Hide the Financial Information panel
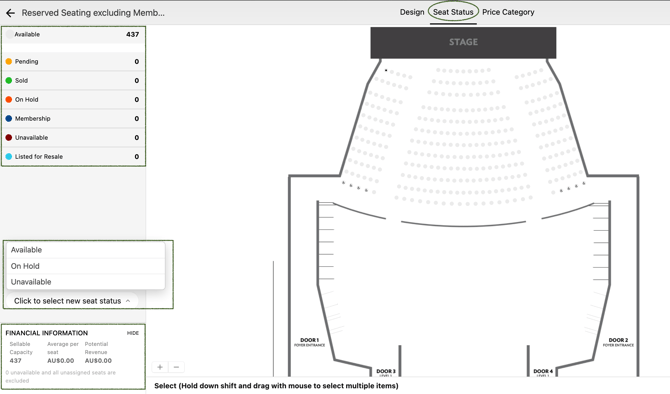The width and height of the screenshot is (670, 394). coord(132,333)
